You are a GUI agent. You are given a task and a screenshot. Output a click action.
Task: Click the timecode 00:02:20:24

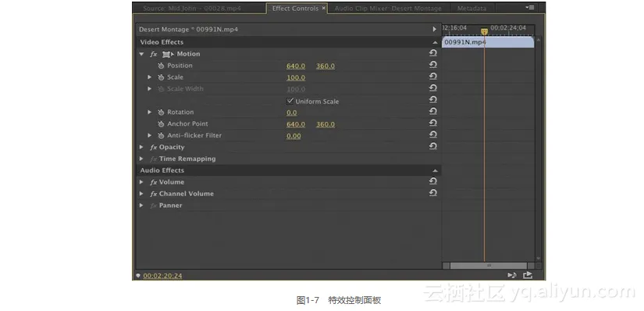tap(162, 276)
